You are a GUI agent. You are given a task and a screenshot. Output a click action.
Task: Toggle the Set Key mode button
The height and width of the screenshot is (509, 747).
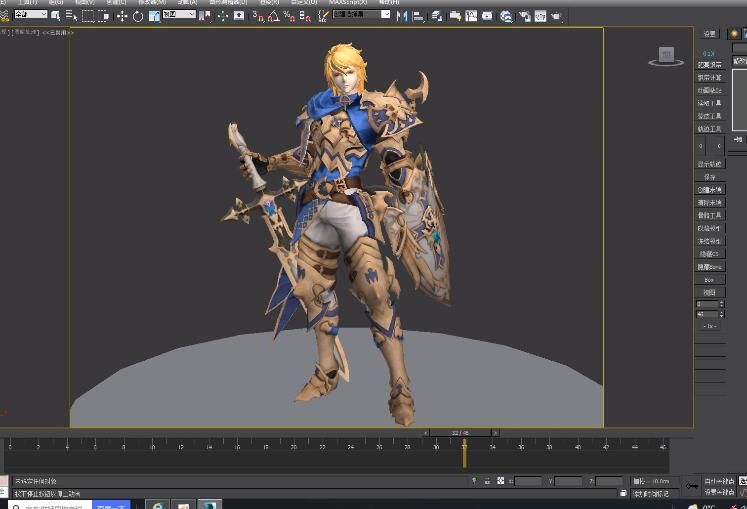tap(718, 492)
